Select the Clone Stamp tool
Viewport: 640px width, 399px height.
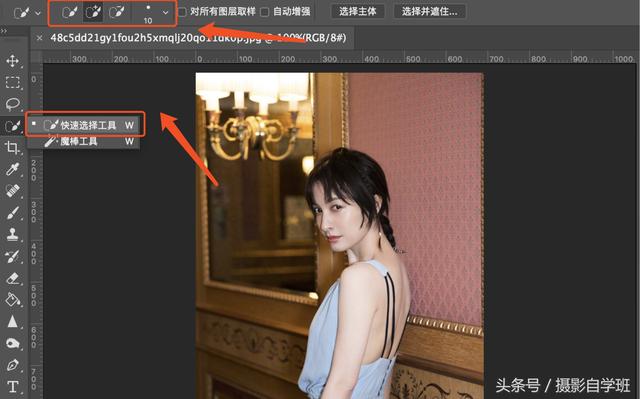(12, 235)
